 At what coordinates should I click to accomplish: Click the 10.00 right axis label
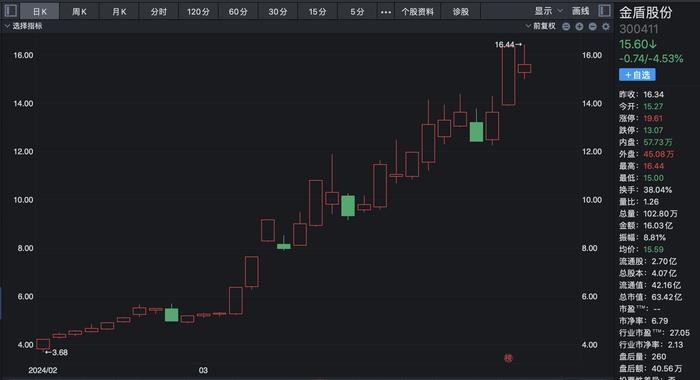point(592,200)
